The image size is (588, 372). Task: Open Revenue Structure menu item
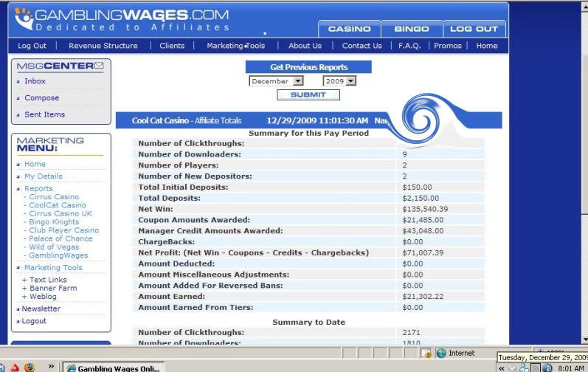(x=103, y=46)
